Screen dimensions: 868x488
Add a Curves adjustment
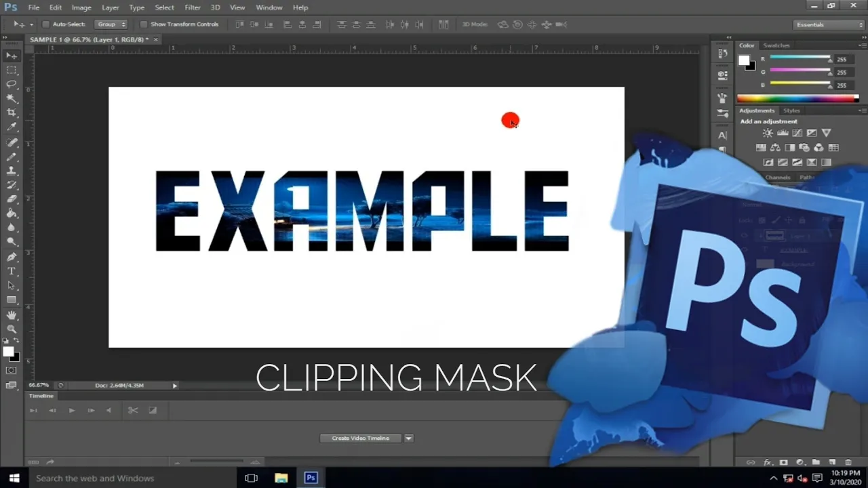[x=797, y=133]
